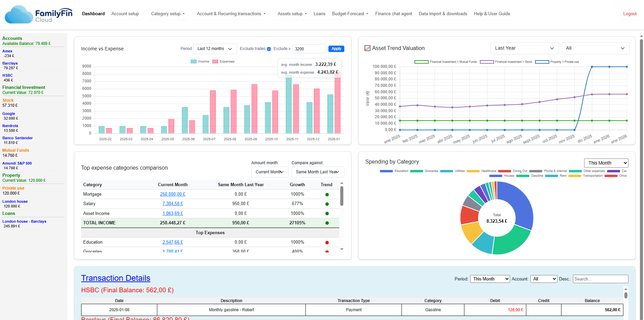Open the Compare against Same Month Last Year dropdown
The image size is (644, 320).
[x=318, y=172]
